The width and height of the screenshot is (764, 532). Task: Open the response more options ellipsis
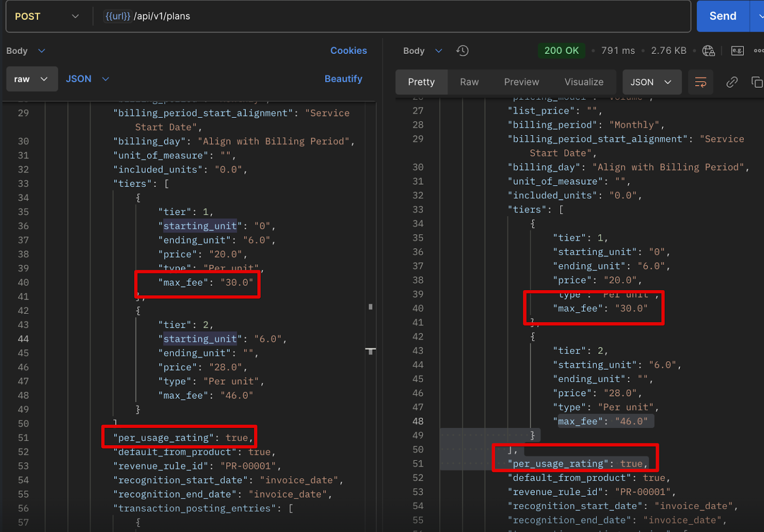758,51
